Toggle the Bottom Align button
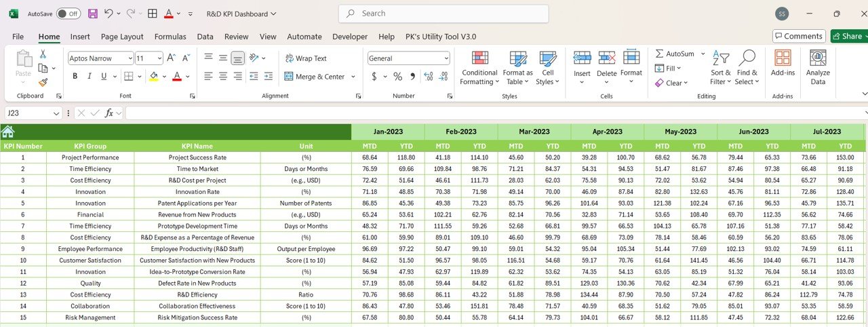Screen dimensions: 868x327 coord(238,58)
